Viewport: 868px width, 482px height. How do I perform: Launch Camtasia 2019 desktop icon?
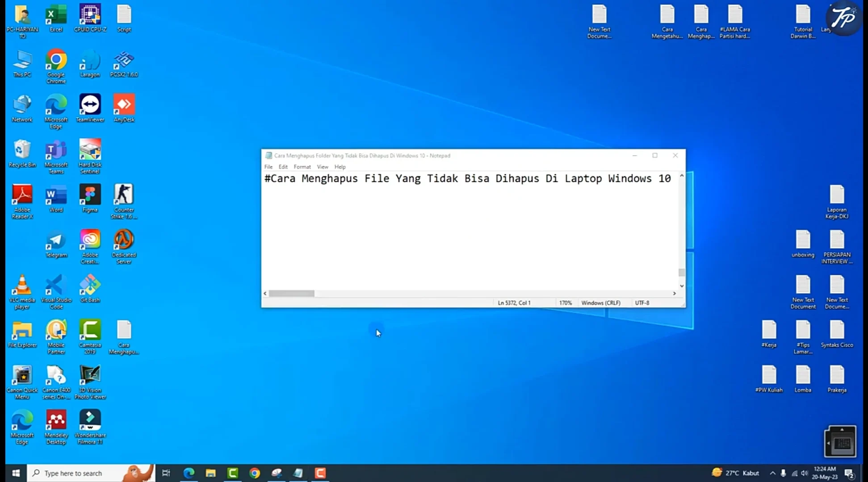click(90, 337)
